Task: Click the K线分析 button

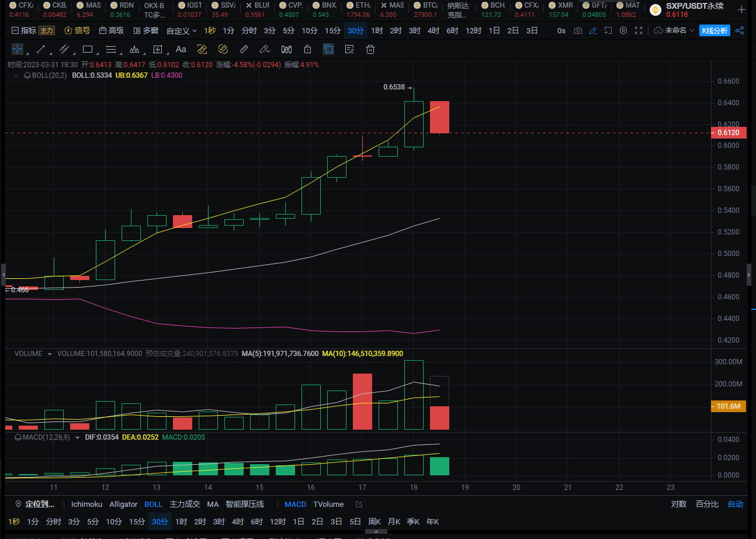Action: (715, 30)
